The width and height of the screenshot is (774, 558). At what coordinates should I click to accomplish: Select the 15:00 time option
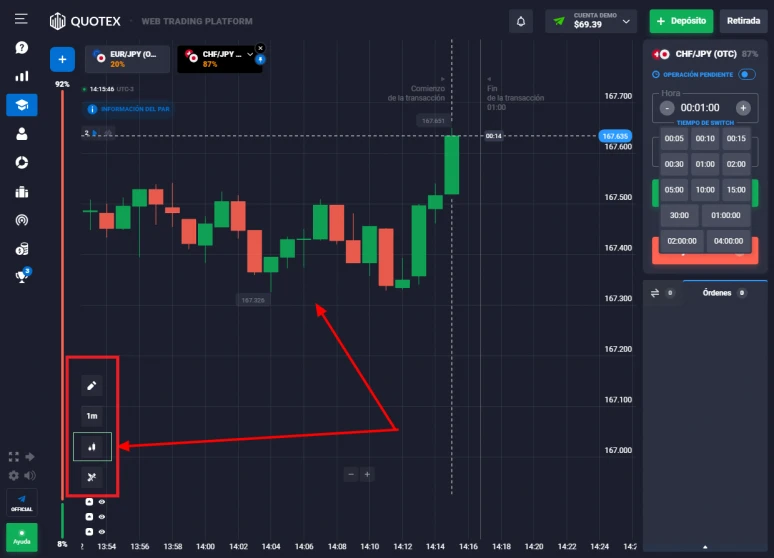736,190
